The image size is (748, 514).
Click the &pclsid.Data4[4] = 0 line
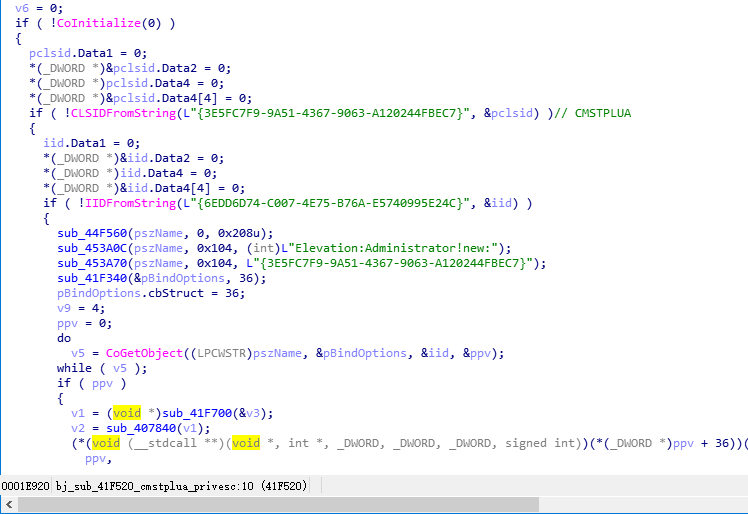(x=141, y=98)
